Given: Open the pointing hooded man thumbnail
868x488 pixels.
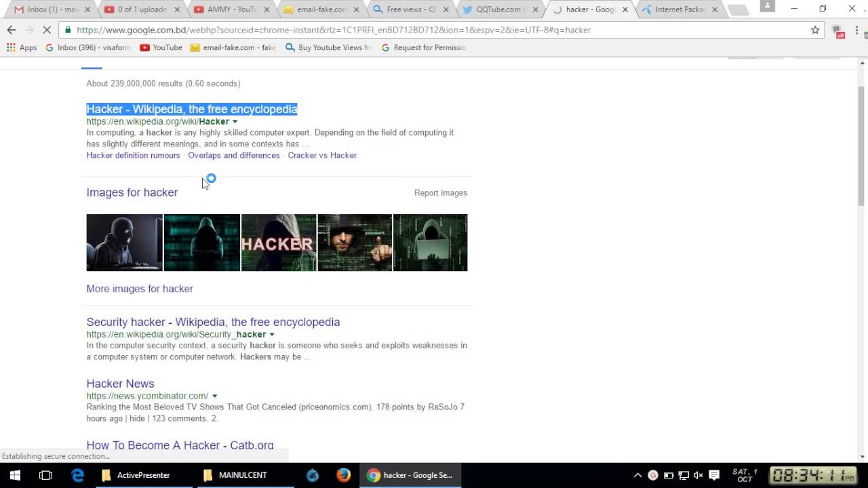Looking at the screenshot, I should [355, 243].
